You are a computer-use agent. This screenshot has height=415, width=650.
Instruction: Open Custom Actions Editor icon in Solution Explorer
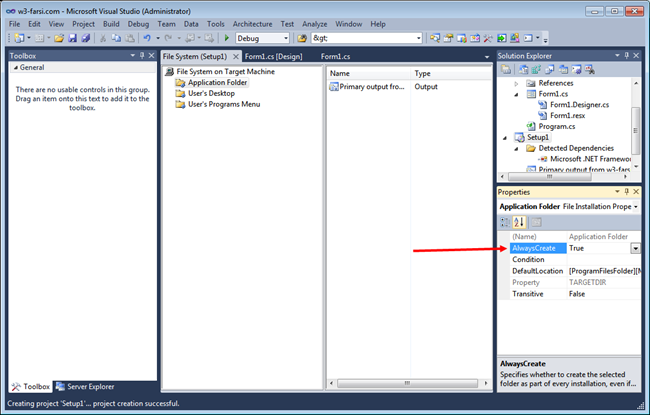pyautogui.click(x=576, y=70)
